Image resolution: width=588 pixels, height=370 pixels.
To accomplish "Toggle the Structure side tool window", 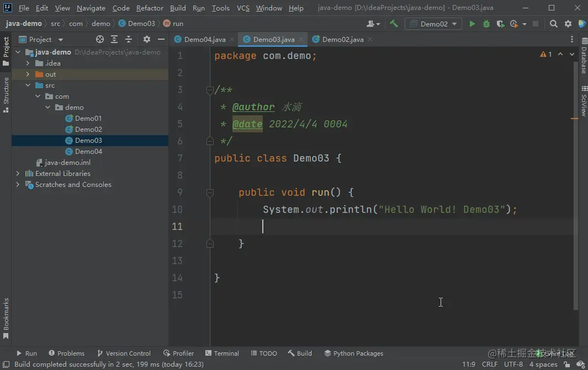I will click(x=6, y=94).
